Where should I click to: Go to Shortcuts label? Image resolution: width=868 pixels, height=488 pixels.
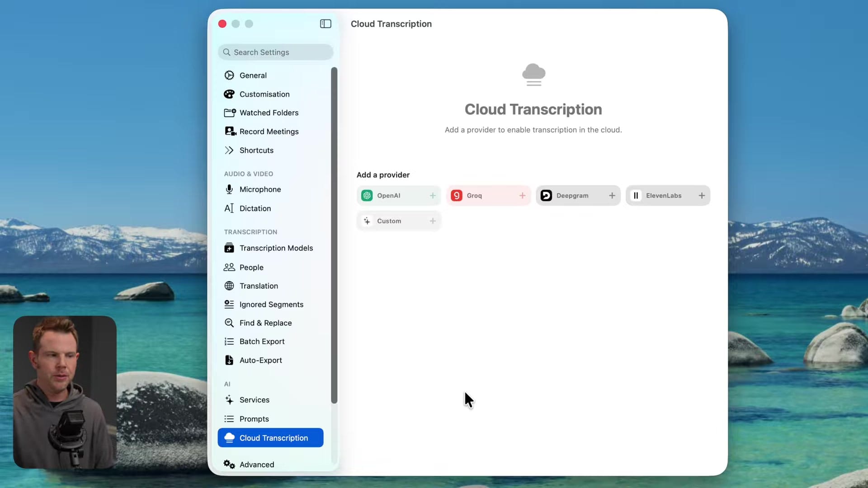click(256, 150)
